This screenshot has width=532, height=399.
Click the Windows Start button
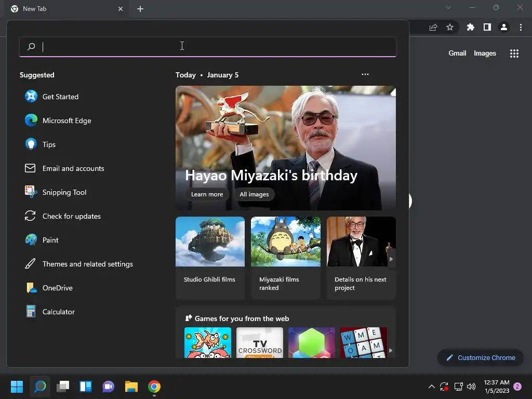pyautogui.click(x=17, y=387)
